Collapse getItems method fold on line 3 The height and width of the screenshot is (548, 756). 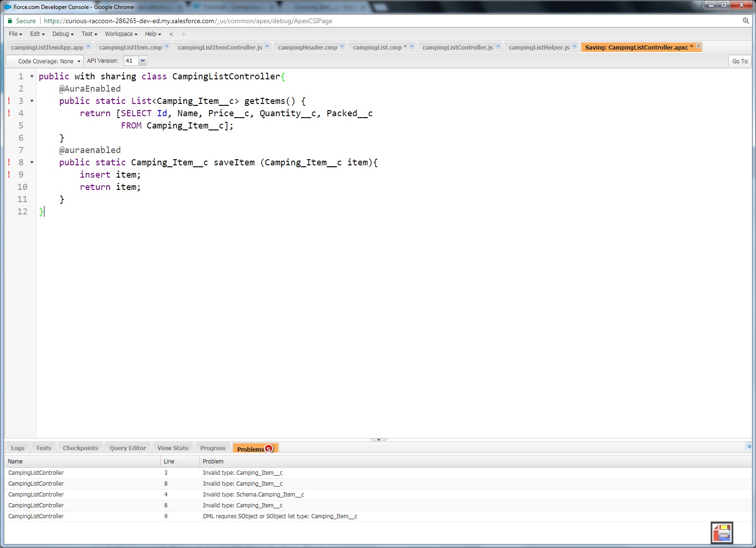pyautogui.click(x=32, y=101)
